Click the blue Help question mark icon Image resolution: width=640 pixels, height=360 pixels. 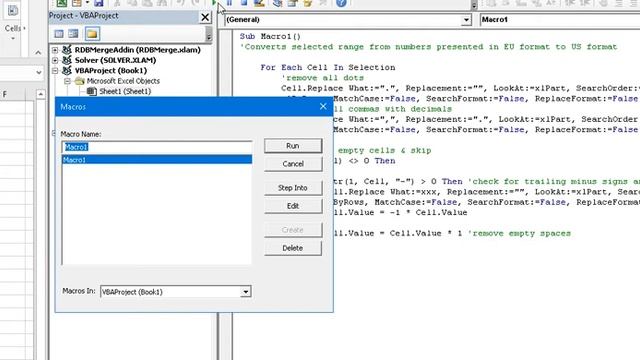341,3
